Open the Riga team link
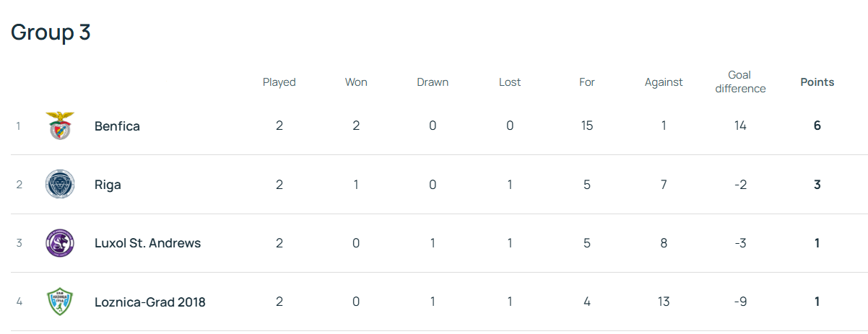868x334 pixels. [108, 185]
